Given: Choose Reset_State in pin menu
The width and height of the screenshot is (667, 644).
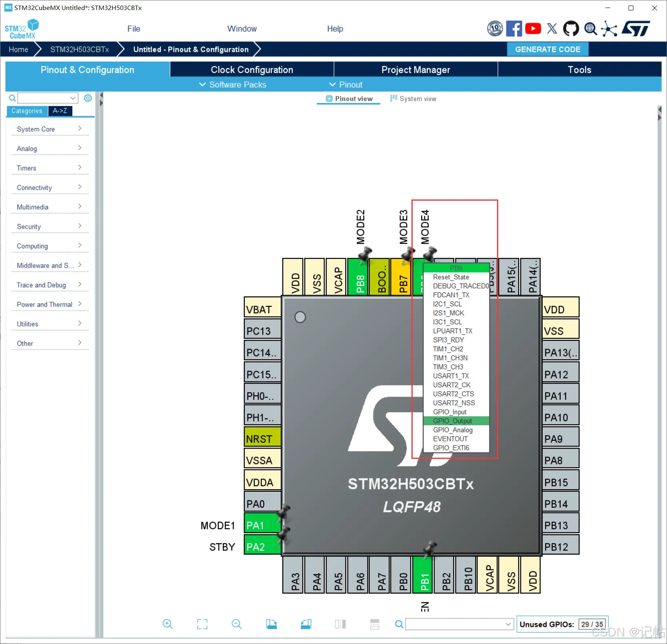Looking at the screenshot, I should coord(456,277).
